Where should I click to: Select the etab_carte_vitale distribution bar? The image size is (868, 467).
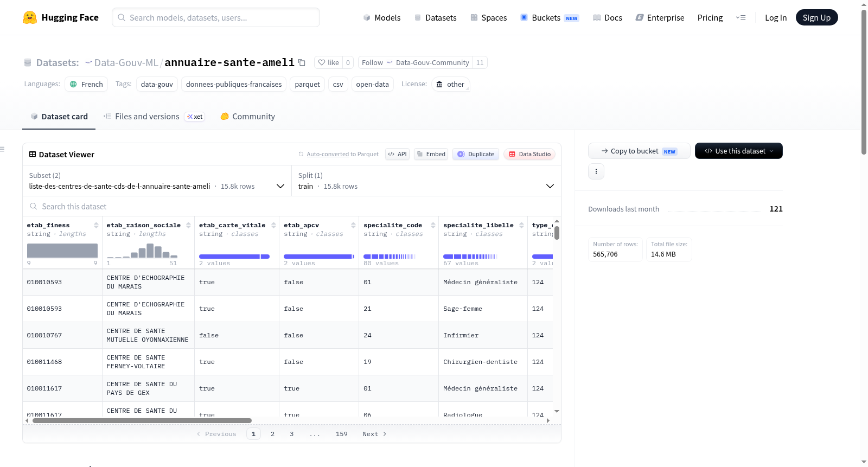tap(234, 257)
